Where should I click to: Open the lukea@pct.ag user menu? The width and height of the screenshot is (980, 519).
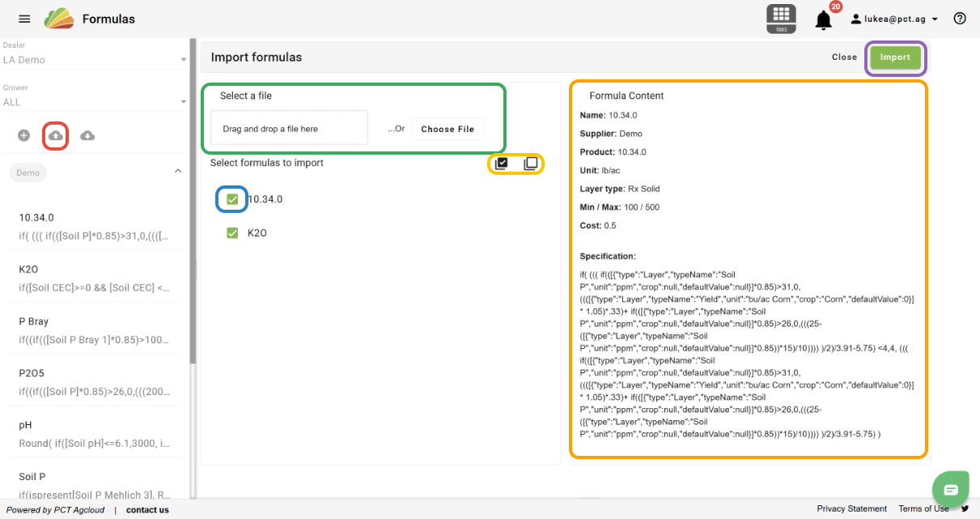pos(894,19)
